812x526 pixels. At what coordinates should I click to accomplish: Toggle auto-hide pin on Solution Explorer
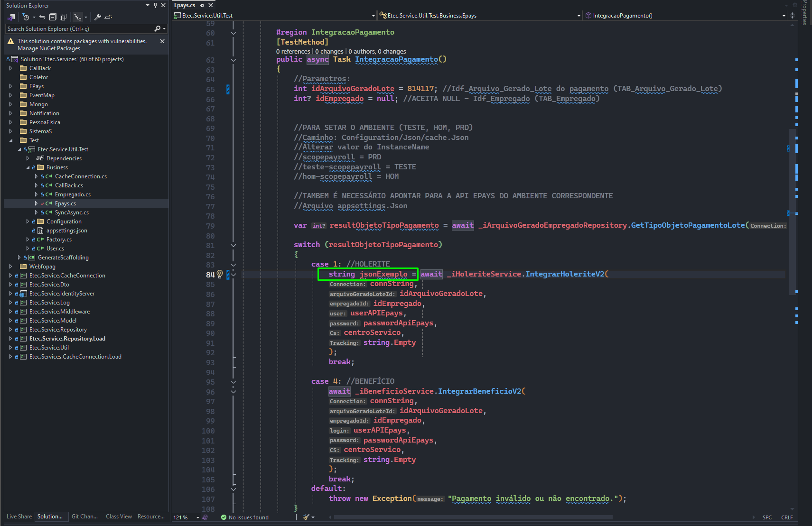pyautogui.click(x=155, y=5)
